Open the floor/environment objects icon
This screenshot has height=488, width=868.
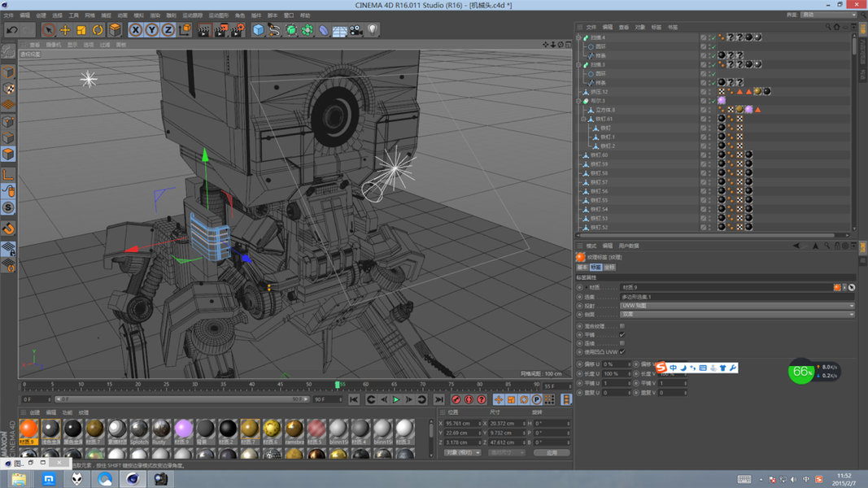point(340,30)
